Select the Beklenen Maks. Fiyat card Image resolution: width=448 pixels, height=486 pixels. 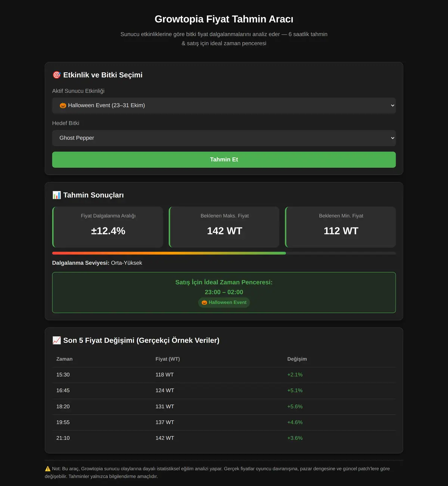(x=224, y=227)
